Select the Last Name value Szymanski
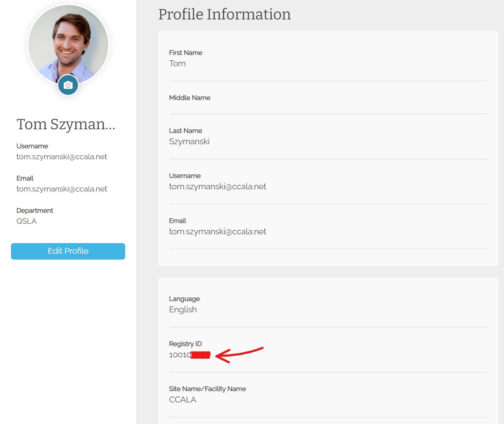Viewport: 504px width, 424px height. click(189, 142)
